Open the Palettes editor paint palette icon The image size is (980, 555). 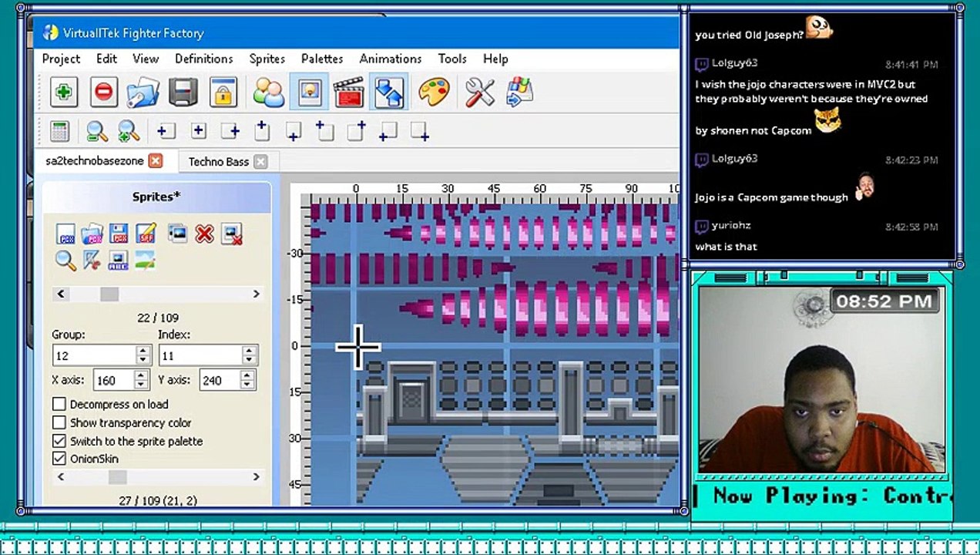(x=433, y=92)
